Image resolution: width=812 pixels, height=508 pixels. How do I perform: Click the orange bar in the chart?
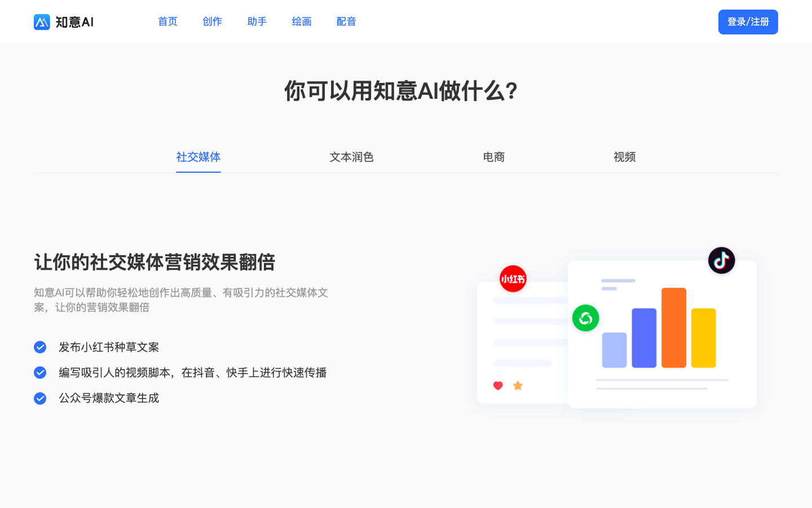[674, 328]
